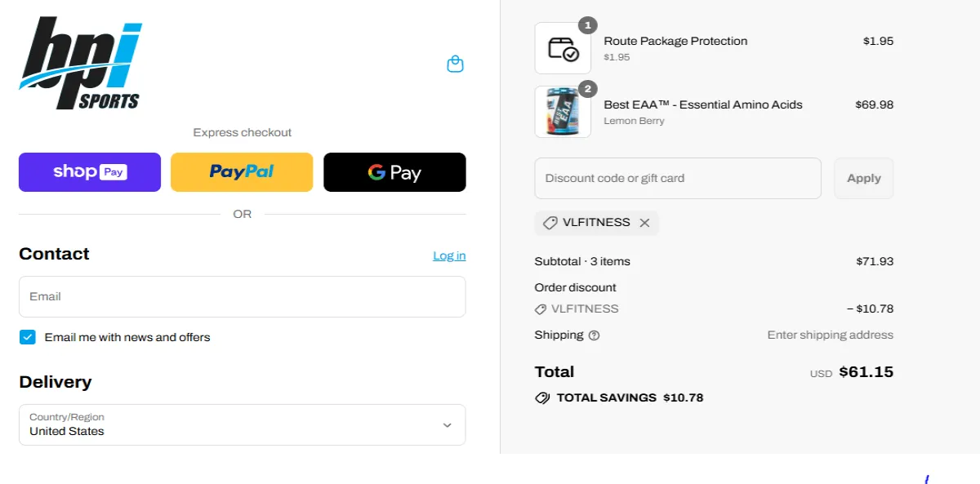
Task: Click the Apply discount button
Action: [x=863, y=178]
